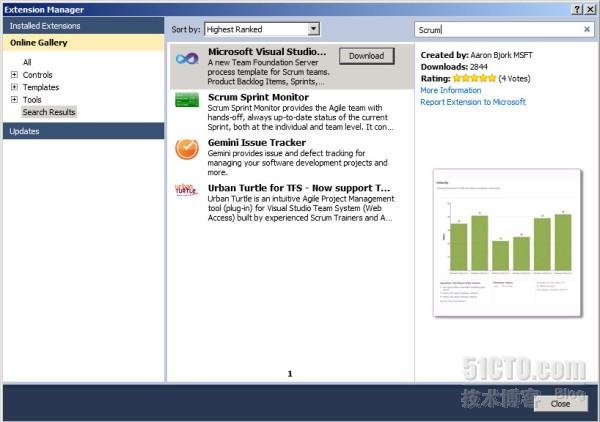This screenshot has width=600, height=422.
Task: Click the Gemini Issue Tracker orange checkmark icon
Action: click(187, 149)
